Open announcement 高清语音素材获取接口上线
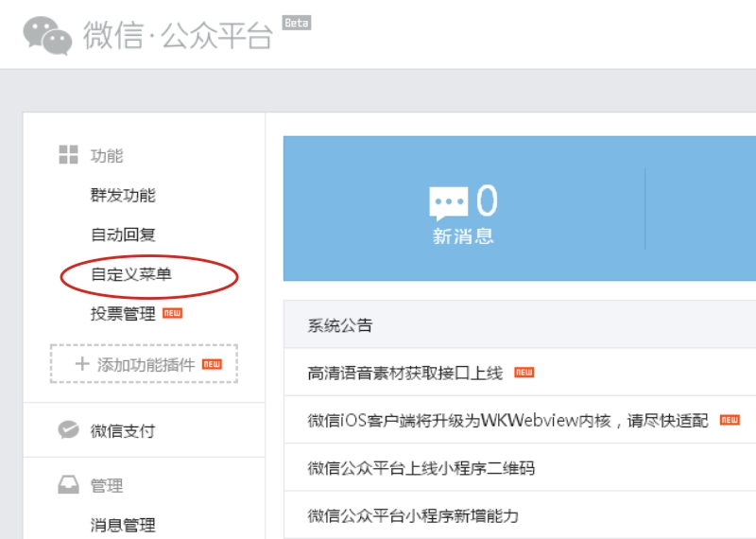The image size is (756, 539). 405,373
